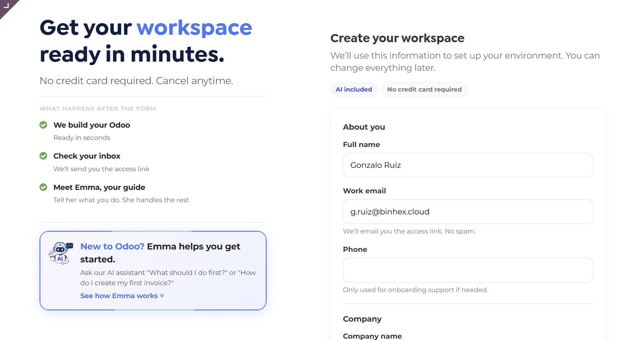644x340 pixels.
Task: Click Only used for onboarding support hint
Action: pos(415,290)
